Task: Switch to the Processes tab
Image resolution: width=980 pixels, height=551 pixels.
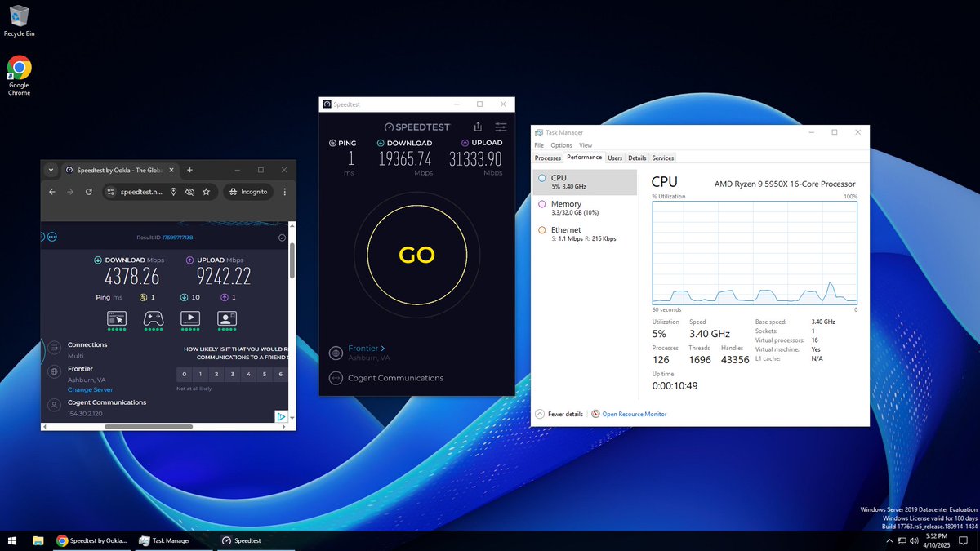Action: (x=548, y=158)
